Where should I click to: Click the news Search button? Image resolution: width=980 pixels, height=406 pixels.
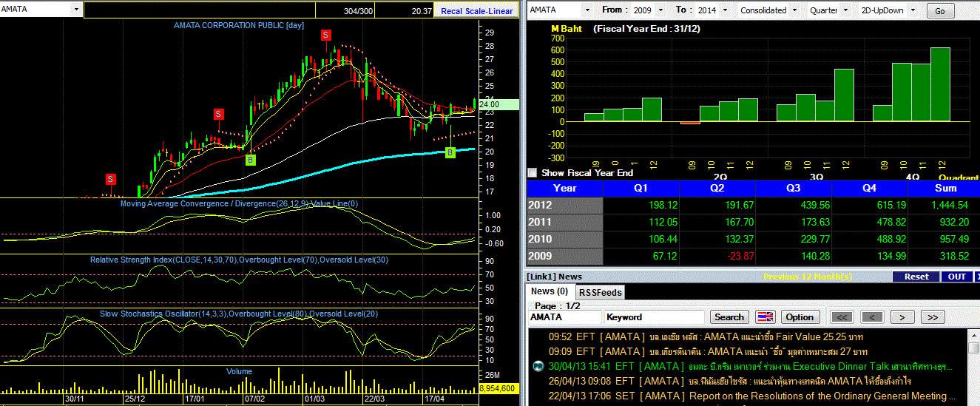tap(729, 317)
